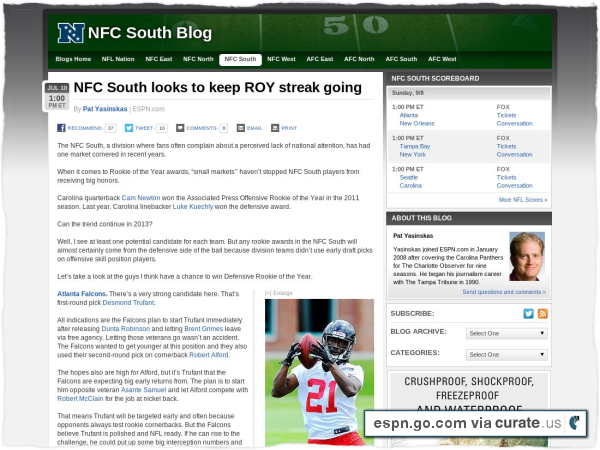
Task: Click New York in the scoreboard
Action: [412, 155]
